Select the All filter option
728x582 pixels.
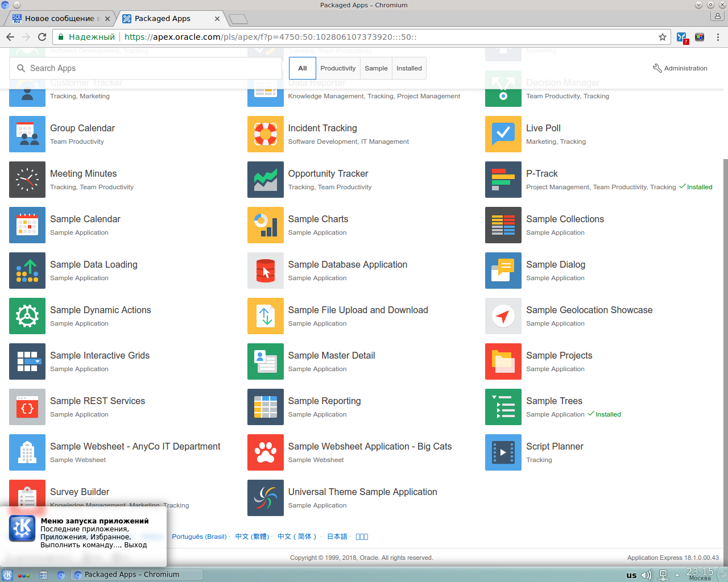pos(303,68)
